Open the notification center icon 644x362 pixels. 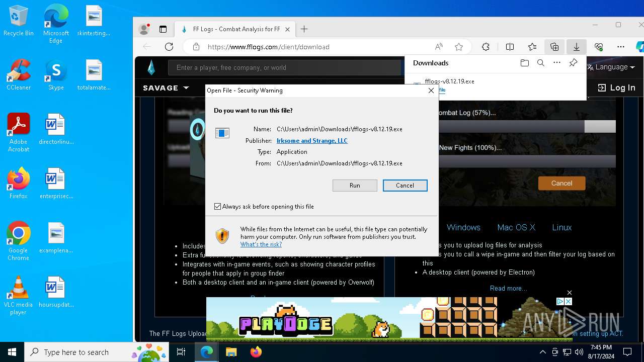(627, 352)
